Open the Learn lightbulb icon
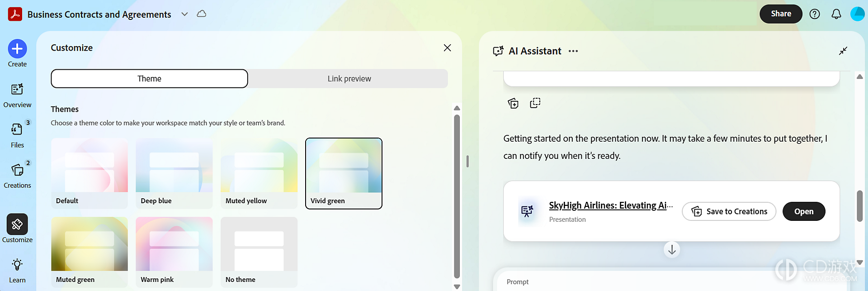868x291 pixels. [x=17, y=265]
